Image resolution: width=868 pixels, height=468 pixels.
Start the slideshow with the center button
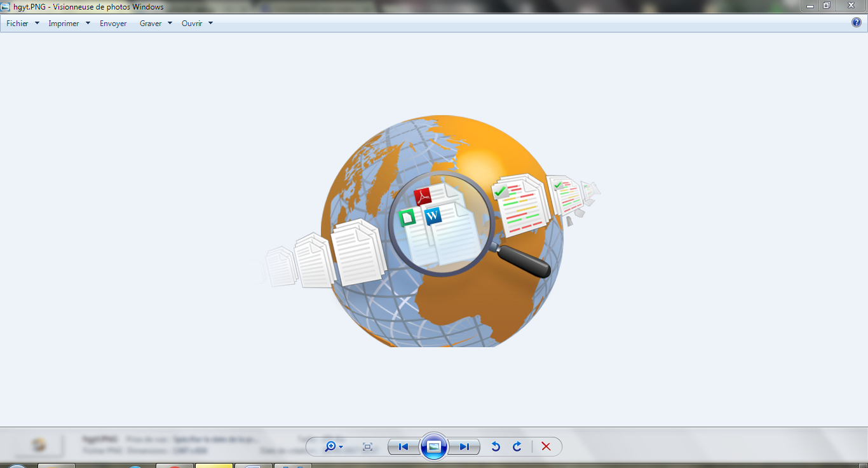(434, 447)
